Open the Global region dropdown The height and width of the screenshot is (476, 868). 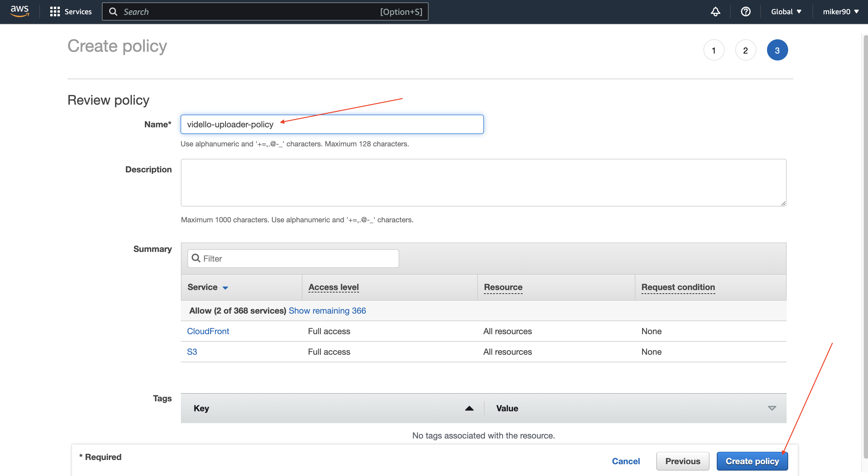(786, 12)
